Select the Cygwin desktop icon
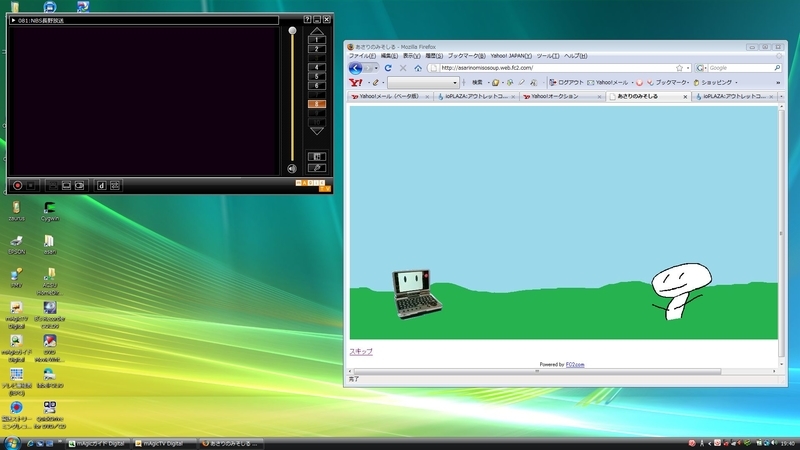Screen dimensions: 800x450 [x=50, y=212]
